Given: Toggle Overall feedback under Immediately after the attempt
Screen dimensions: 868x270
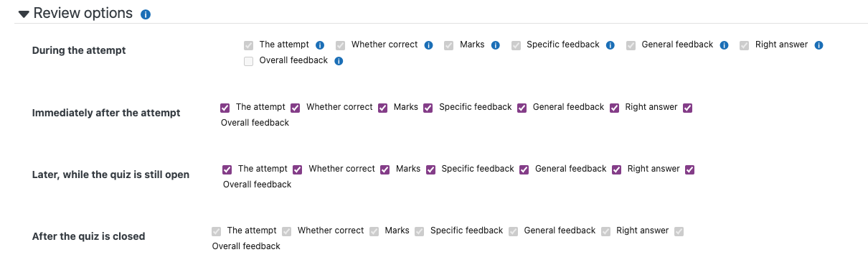Looking at the screenshot, I should pyautogui.click(x=687, y=108).
